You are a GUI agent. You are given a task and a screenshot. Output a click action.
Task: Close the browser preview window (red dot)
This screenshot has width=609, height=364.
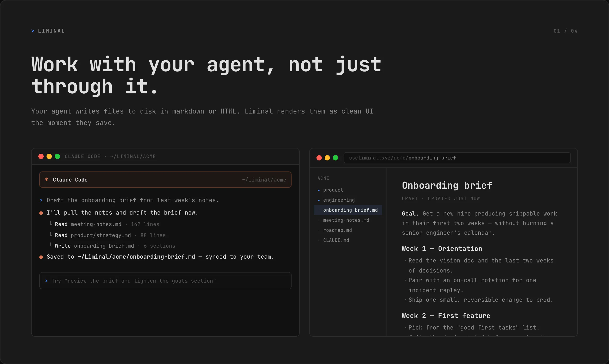319,158
